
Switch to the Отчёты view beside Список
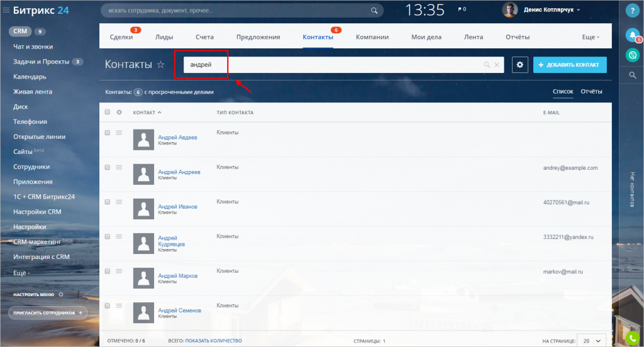coord(591,92)
